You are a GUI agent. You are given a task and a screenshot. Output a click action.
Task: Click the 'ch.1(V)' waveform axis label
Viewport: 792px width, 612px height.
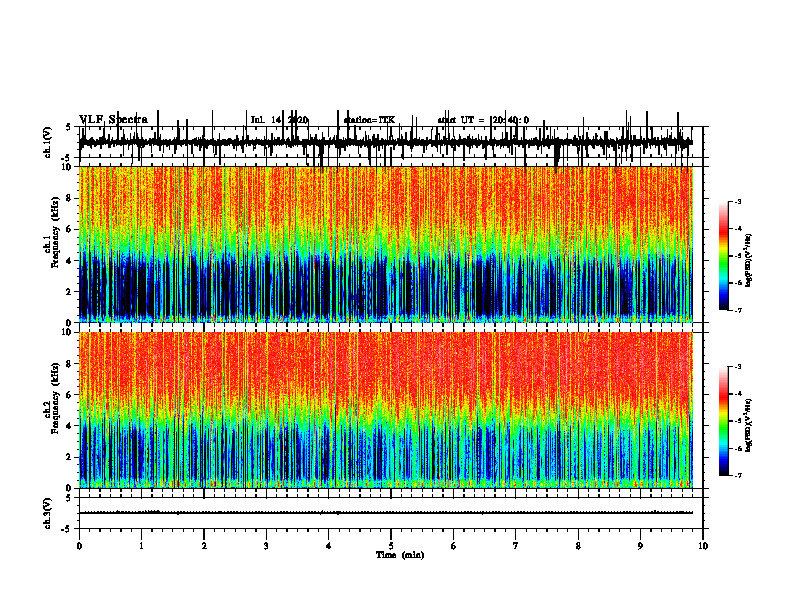[48, 142]
